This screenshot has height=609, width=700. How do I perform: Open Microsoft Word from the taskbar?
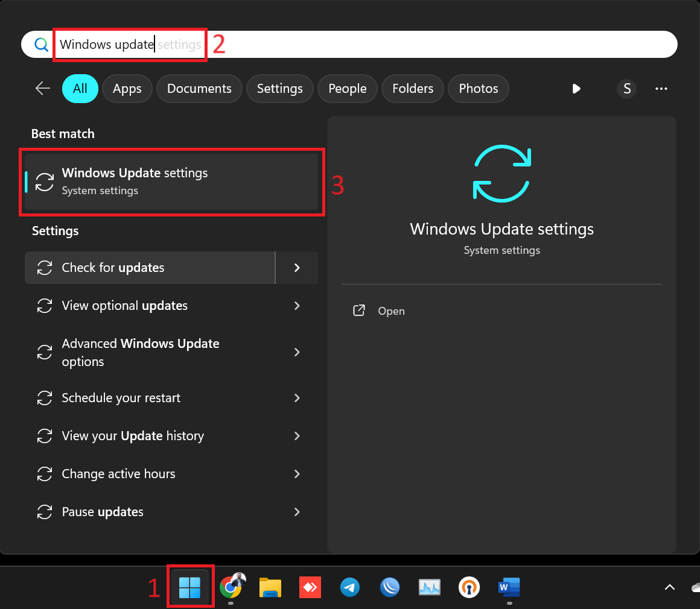[x=509, y=587]
